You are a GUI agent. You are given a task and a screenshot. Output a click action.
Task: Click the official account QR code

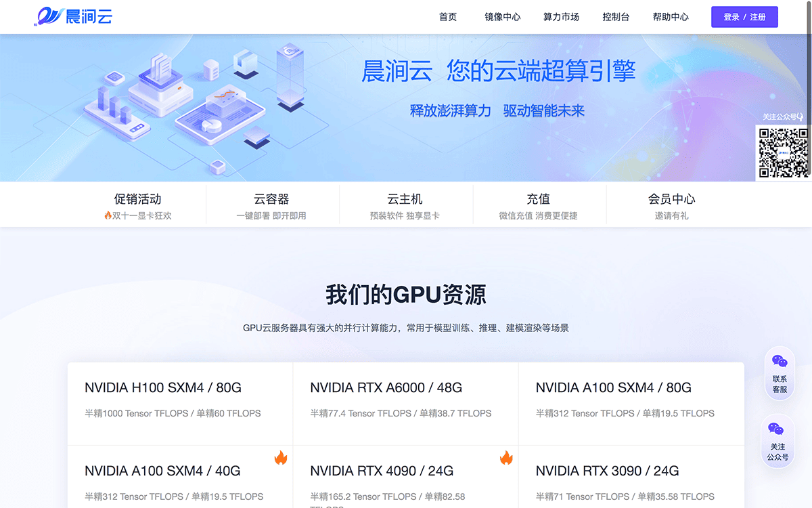pyautogui.click(x=783, y=153)
